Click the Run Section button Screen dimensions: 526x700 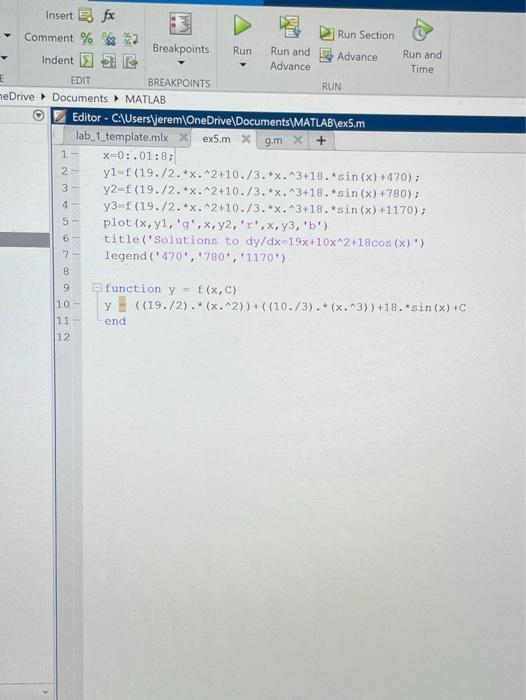pos(357,34)
